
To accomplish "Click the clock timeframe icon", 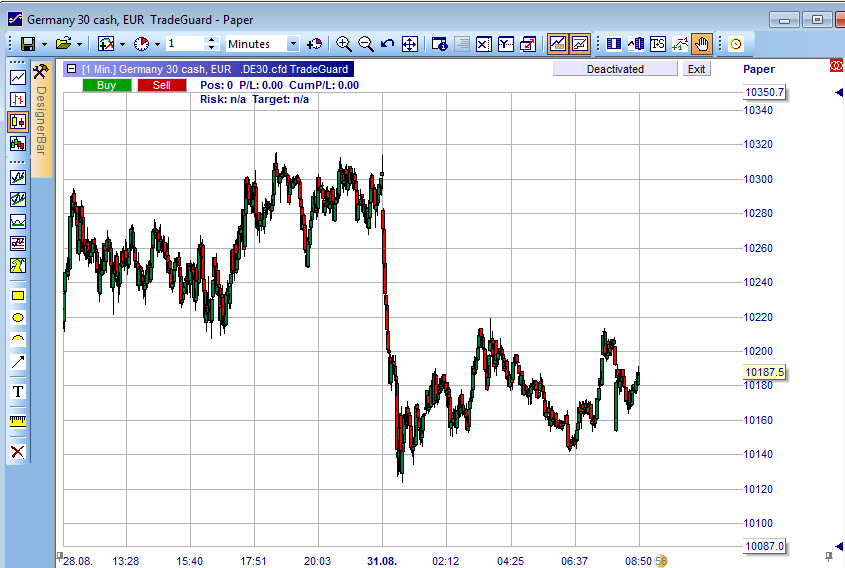I will (x=142, y=44).
